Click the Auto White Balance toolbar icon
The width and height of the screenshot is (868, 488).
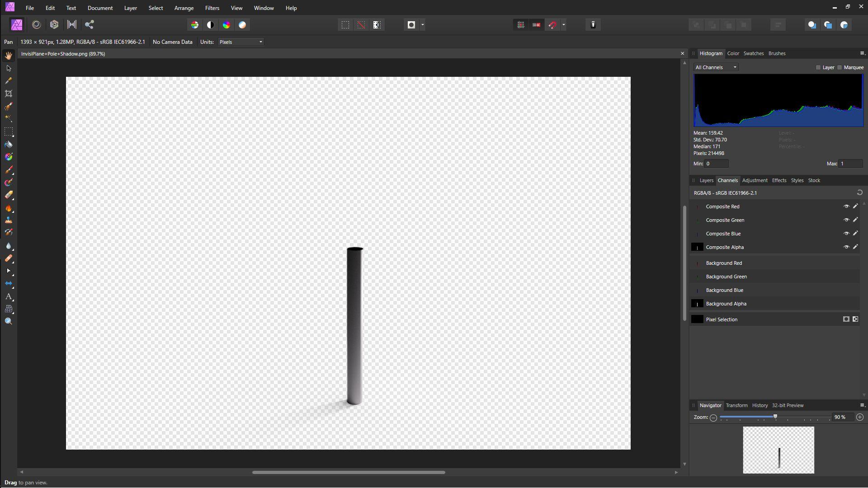click(x=242, y=25)
